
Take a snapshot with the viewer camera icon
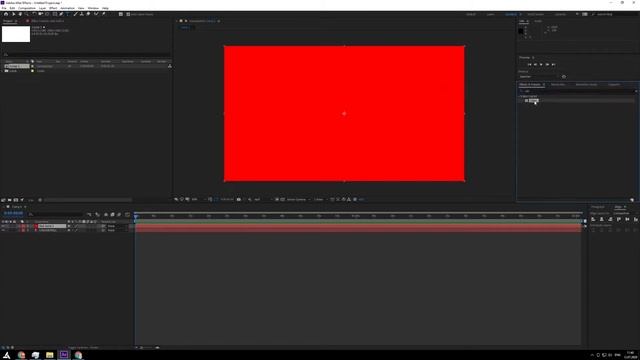tap(239, 199)
